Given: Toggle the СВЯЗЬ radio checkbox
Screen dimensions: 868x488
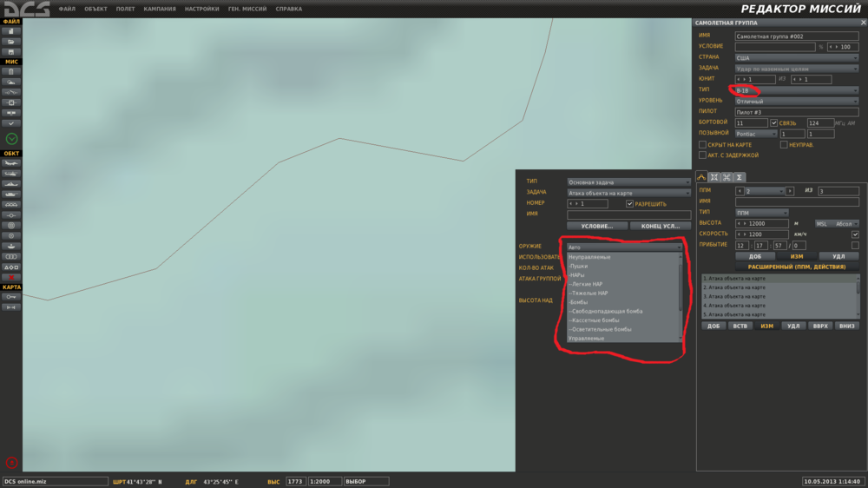Looking at the screenshot, I should point(774,123).
